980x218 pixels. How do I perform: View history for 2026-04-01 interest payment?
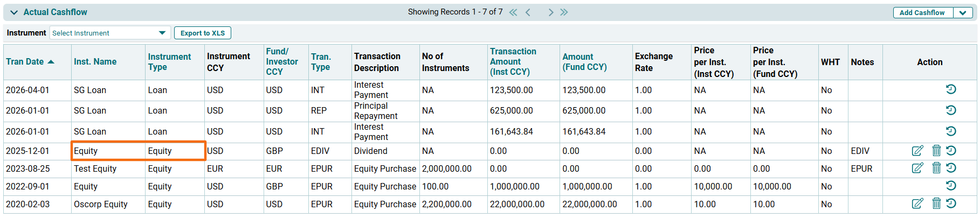coord(951,89)
